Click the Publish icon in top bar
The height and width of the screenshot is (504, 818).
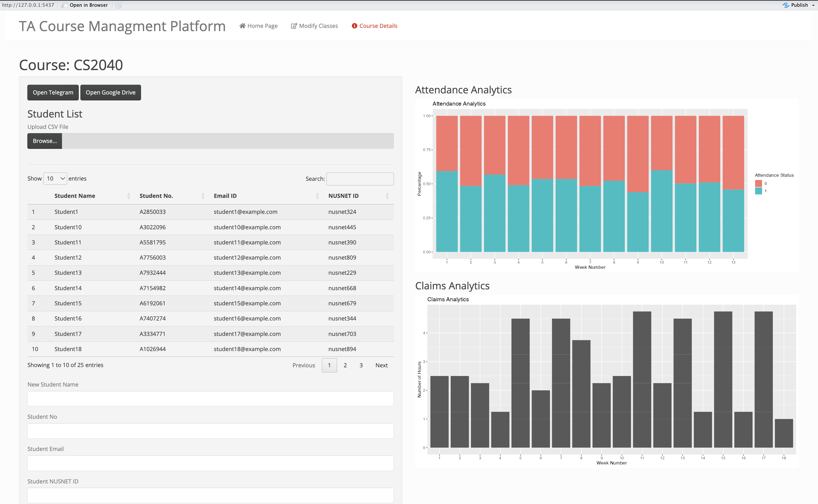(x=786, y=5)
